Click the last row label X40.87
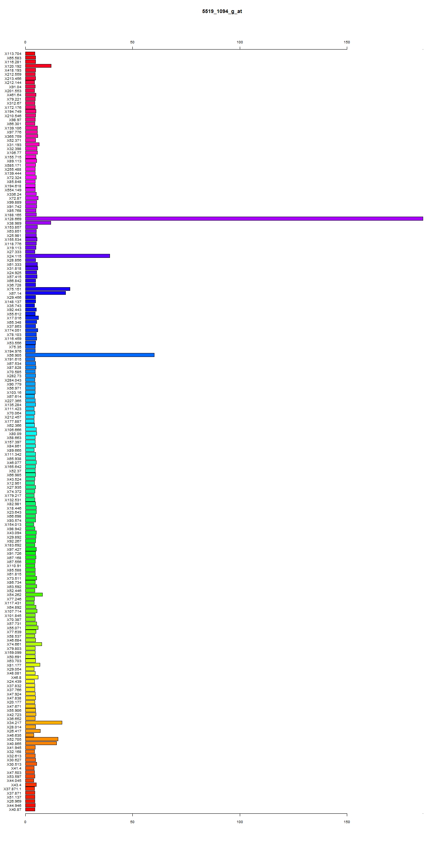 pos(15,810)
